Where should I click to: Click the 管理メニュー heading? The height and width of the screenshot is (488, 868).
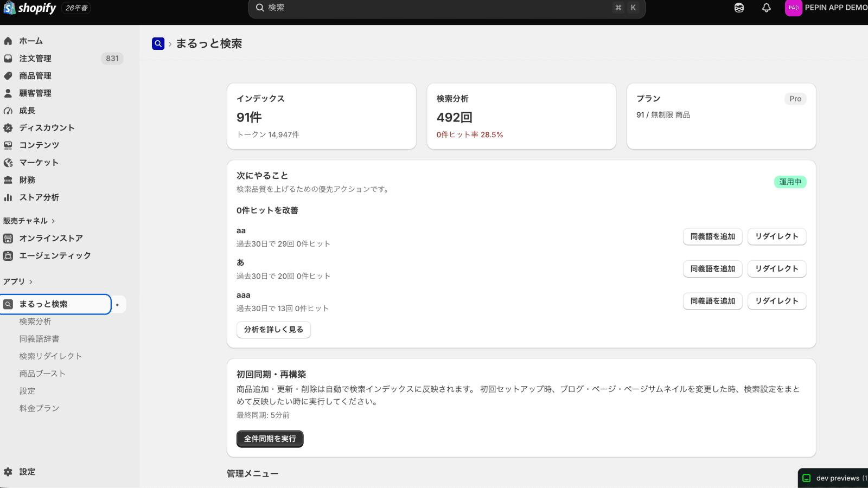[253, 474]
